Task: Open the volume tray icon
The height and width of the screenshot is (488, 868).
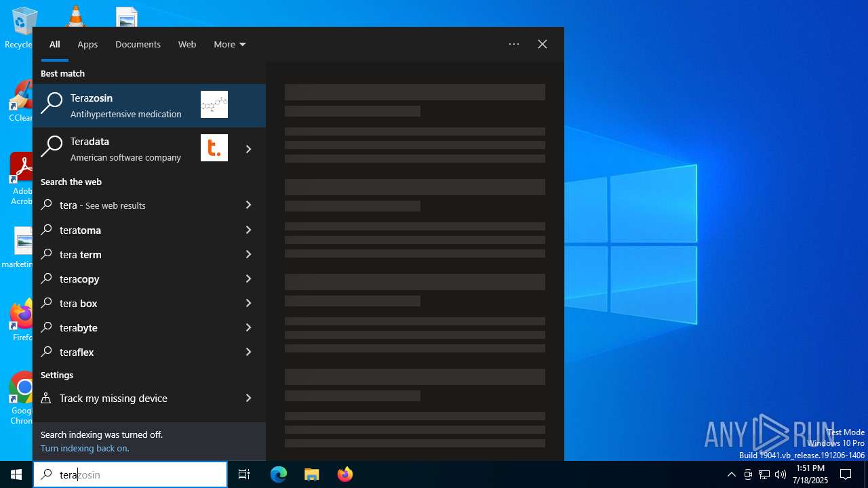Action: pyautogui.click(x=781, y=474)
